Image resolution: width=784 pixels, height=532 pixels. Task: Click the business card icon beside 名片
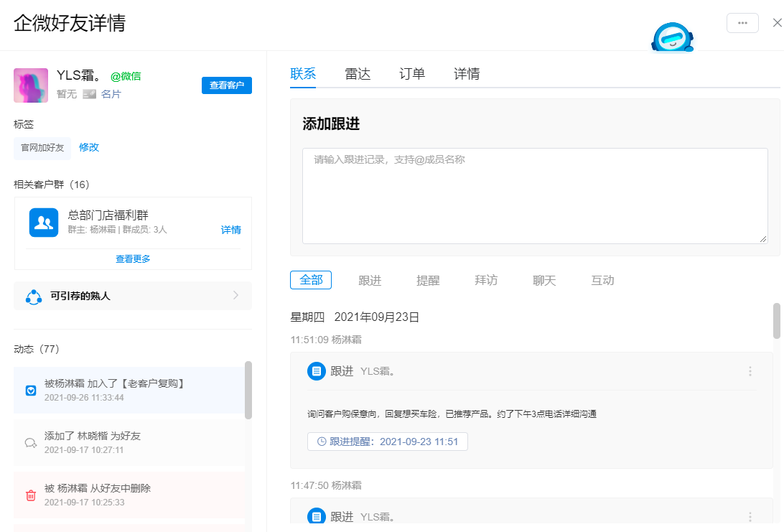pyautogui.click(x=89, y=94)
